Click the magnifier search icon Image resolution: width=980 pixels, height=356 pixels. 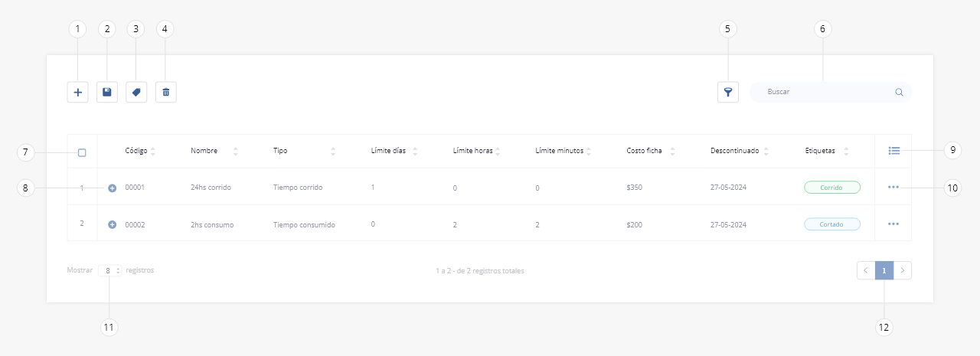[899, 92]
